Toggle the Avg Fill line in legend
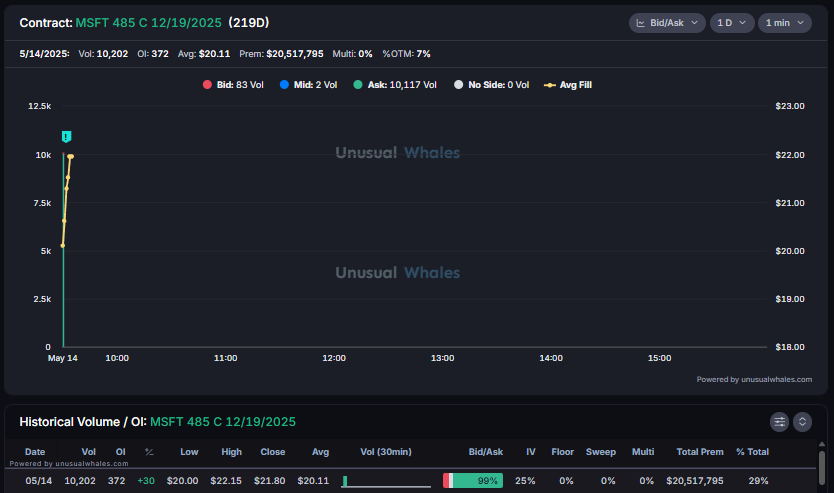 tap(568, 85)
